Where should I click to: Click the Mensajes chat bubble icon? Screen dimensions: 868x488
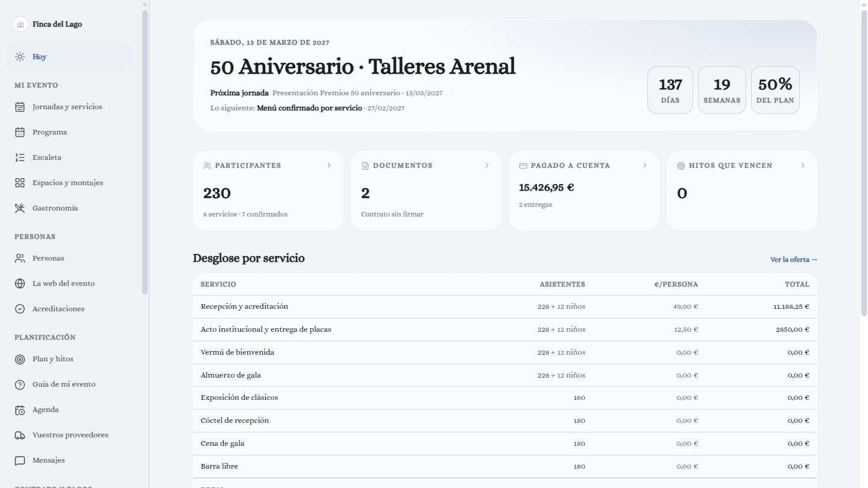20,460
